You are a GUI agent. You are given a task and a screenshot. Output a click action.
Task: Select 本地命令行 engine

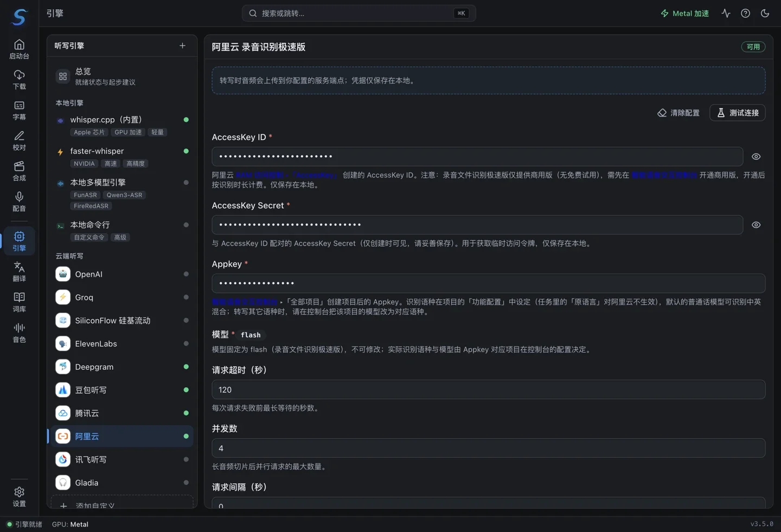coord(122,230)
